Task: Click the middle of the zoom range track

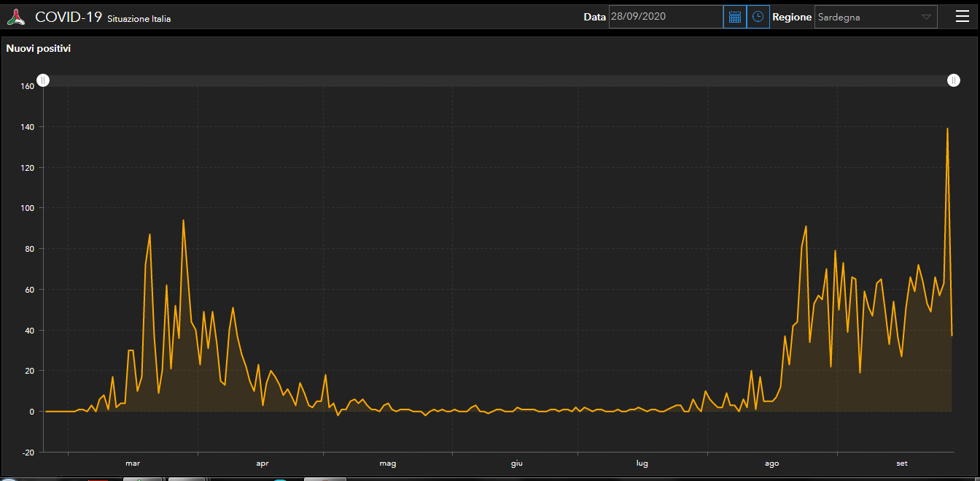Action: (498, 80)
